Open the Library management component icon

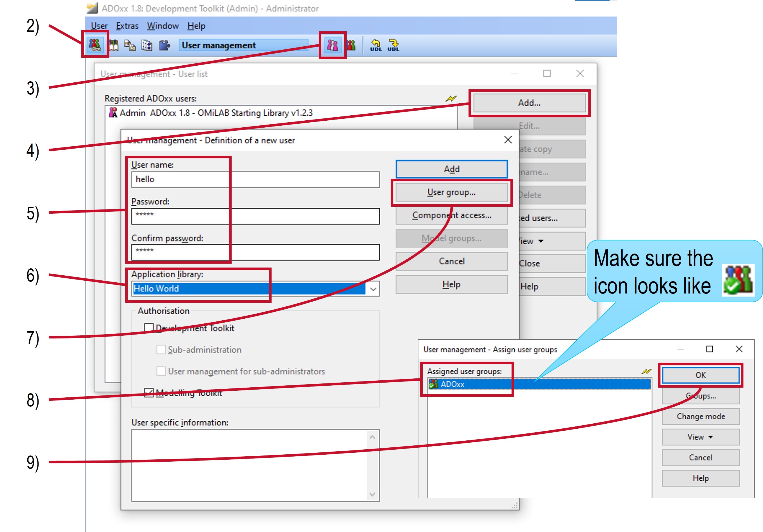coord(113,45)
